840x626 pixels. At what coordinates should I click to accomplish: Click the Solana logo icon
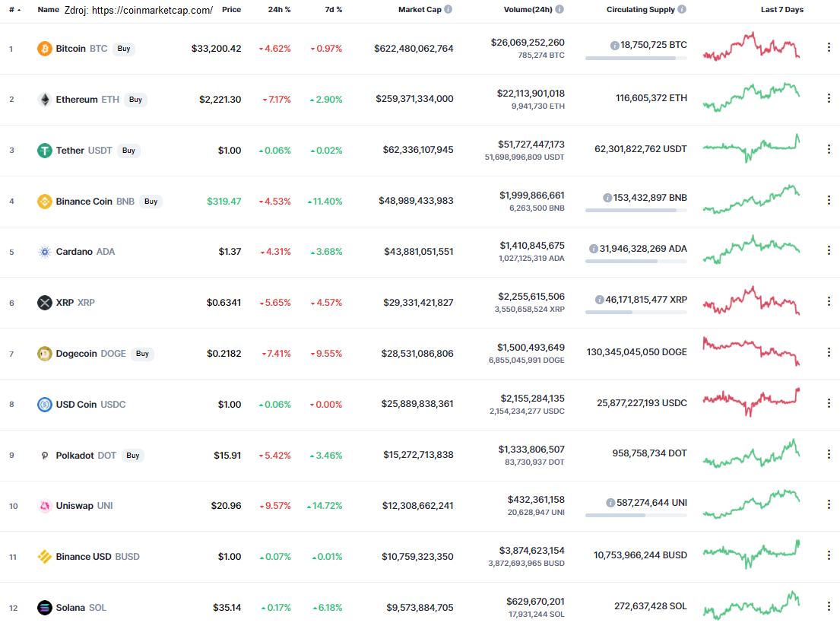45,608
